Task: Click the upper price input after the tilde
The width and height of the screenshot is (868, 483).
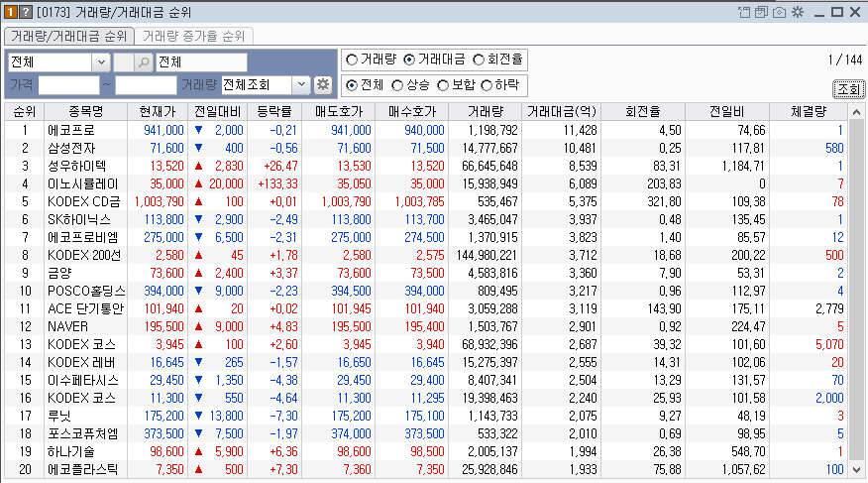Action: [146, 84]
